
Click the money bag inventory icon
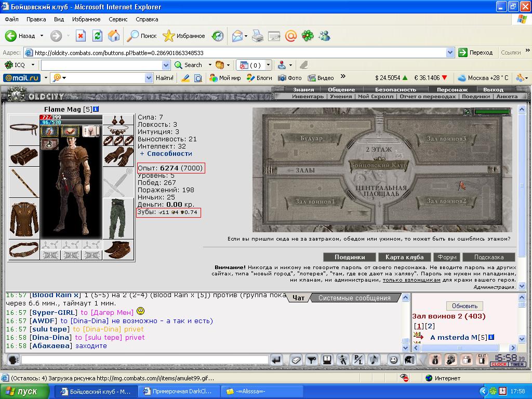pyautogui.click(x=435, y=360)
